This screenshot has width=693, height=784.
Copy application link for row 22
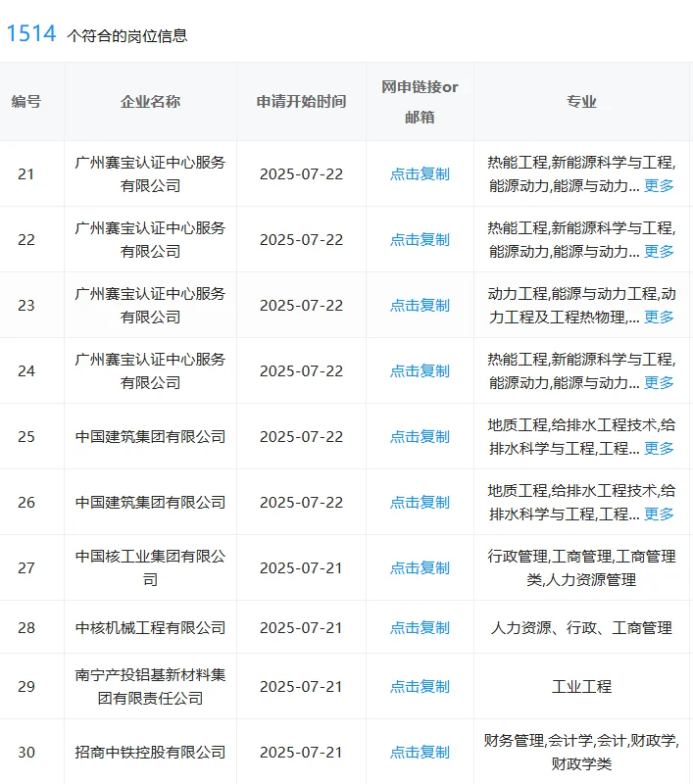click(420, 239)
